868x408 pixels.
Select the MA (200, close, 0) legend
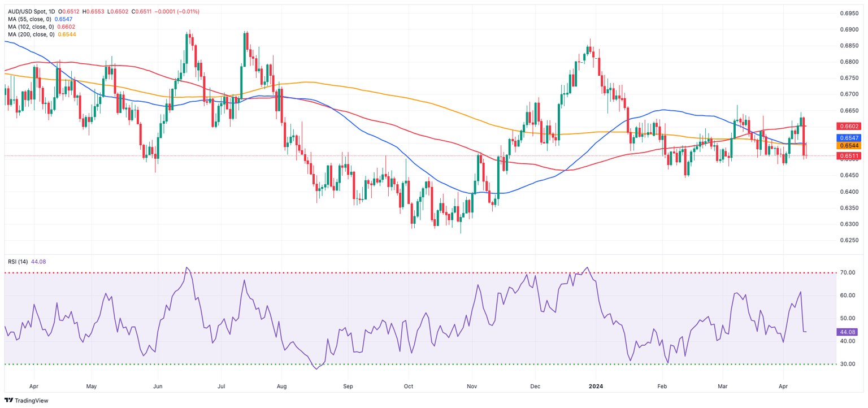tap(32, 34)
